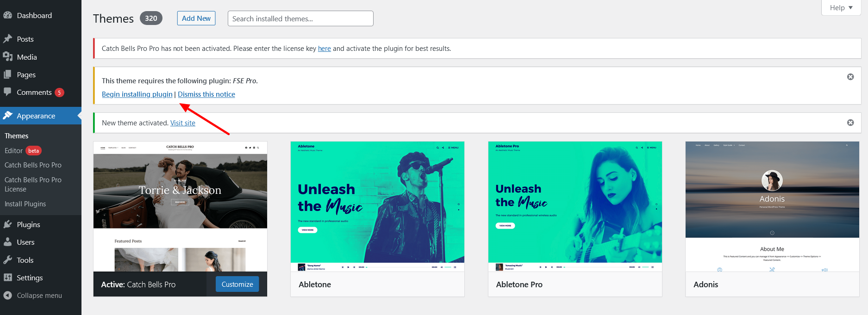The height and width of the screenshot is (315, 868).
Task: Click the Media library icon
Action: point(7,57)
